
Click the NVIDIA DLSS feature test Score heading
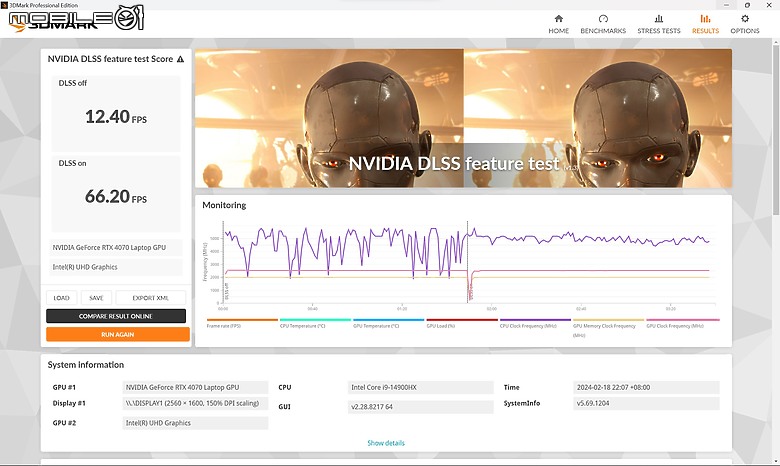(110, 59)
